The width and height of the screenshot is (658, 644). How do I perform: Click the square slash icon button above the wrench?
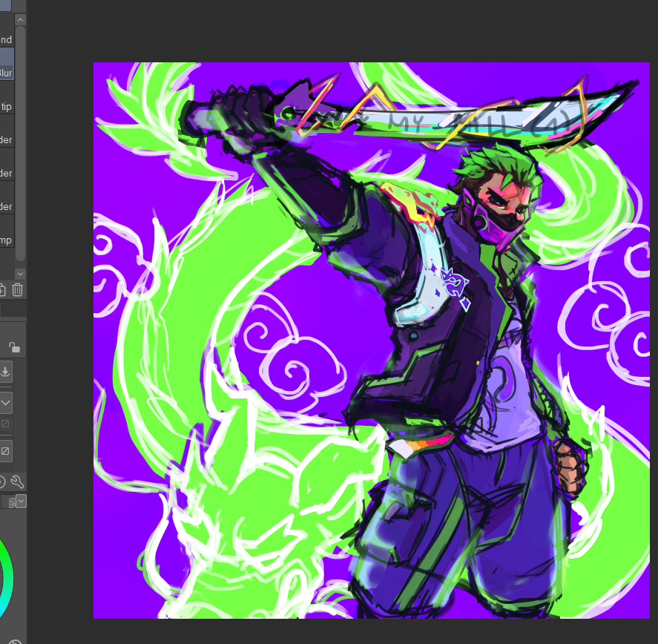point(5,451)
